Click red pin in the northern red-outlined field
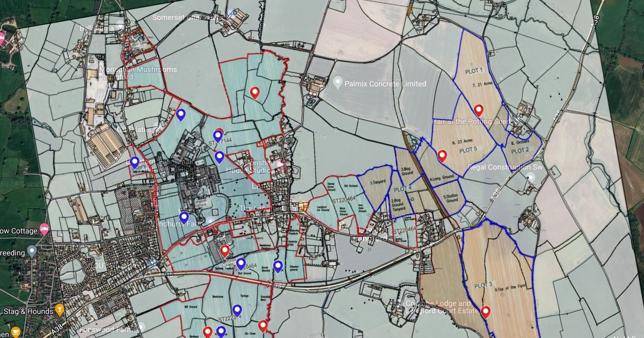The height and width of the screenshot is (338, 644). click(x=255, y=93)
